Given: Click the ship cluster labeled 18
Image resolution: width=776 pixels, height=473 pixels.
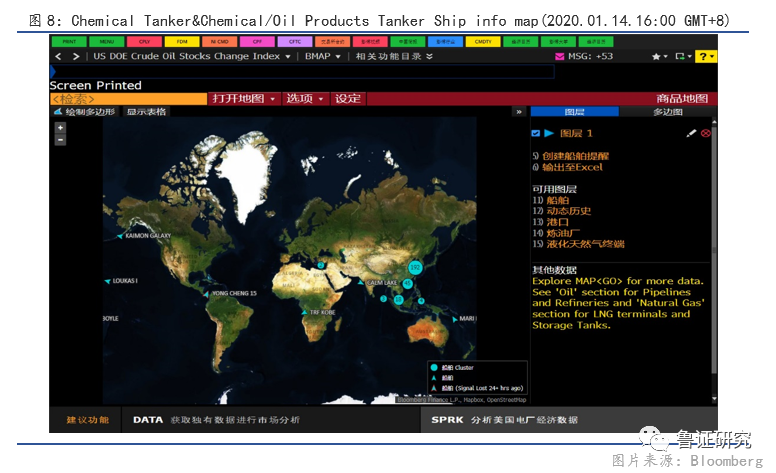Looking at the screenshot, I should click(x=398, y=299).
